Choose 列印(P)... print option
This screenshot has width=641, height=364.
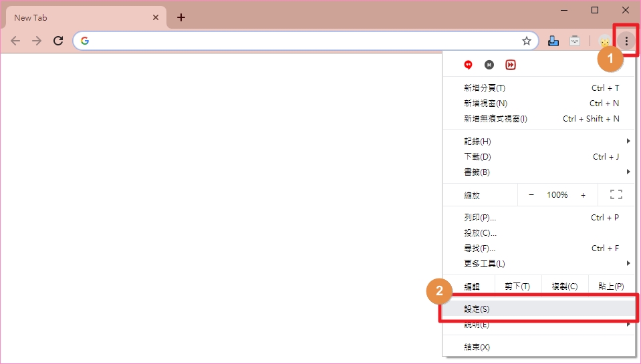[x=539, y=217]
